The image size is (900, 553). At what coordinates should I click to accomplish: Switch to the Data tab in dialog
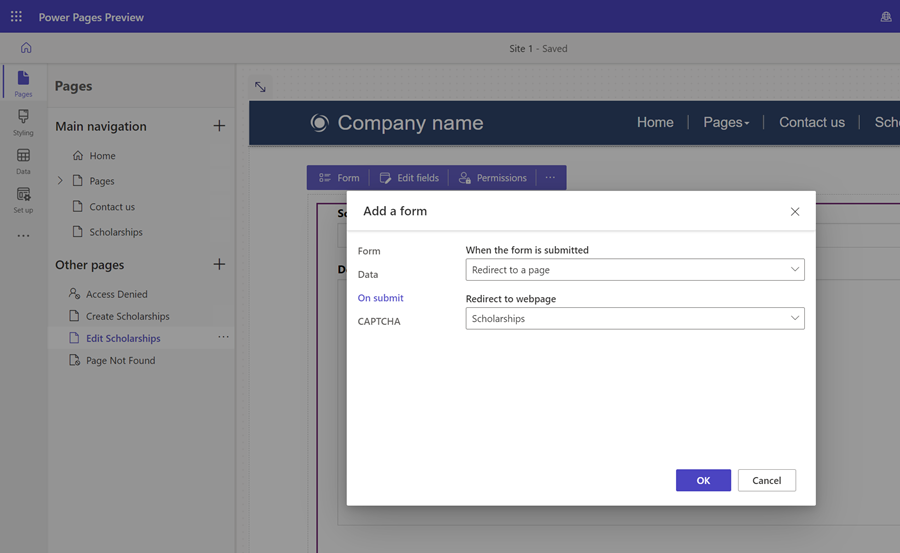(x=368, y=274)
